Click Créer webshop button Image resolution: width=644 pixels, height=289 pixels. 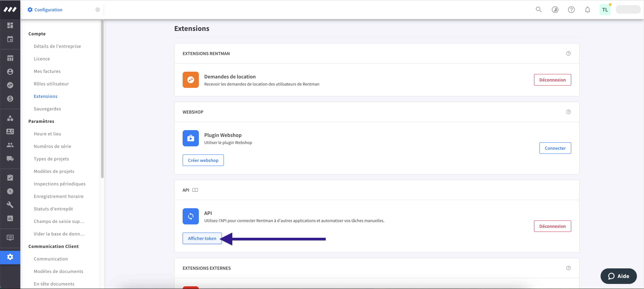(203, 160)
